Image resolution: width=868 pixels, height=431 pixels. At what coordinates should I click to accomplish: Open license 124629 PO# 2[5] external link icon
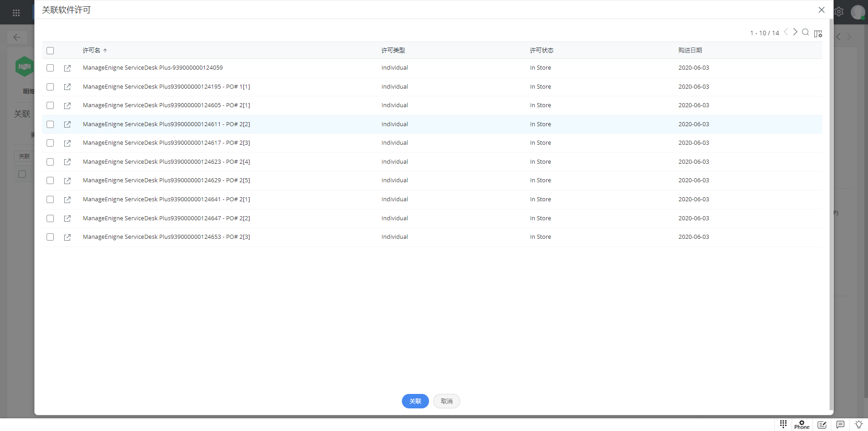(67, 181)
